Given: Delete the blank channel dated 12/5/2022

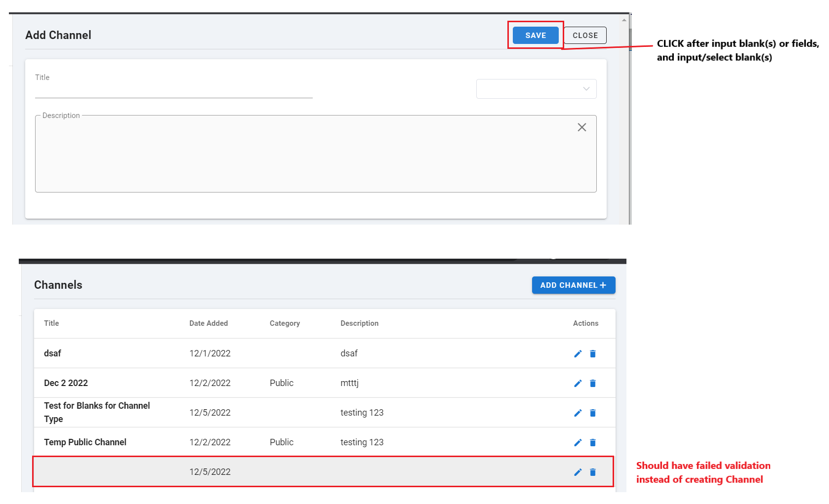Looking at the screenshot, I should coord(593,472).
